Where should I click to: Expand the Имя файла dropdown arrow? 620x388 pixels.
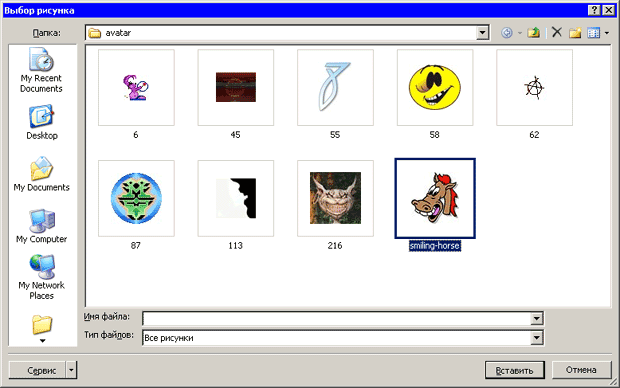(537, 318)
